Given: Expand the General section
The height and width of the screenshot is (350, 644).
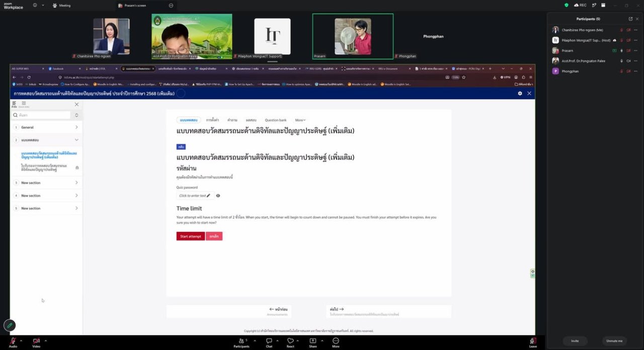Looking at the screenshot, I should (76, 127).
